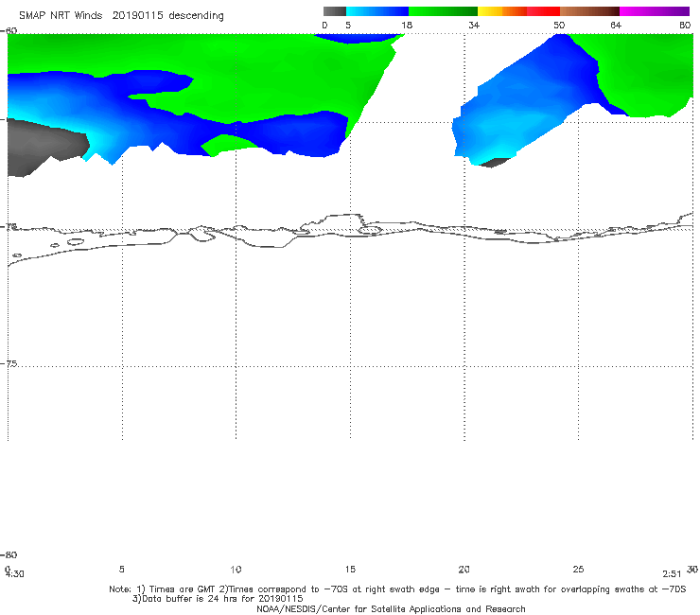
Task: Click the green 18-34 knot color segment
Action: click(443, 11)
